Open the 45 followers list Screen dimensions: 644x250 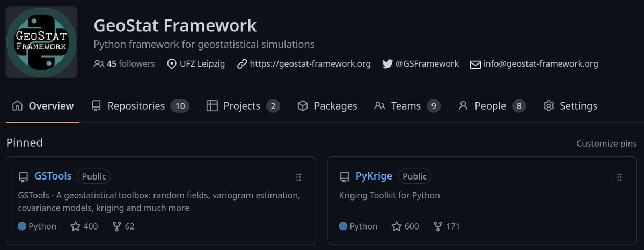(130, 63)
